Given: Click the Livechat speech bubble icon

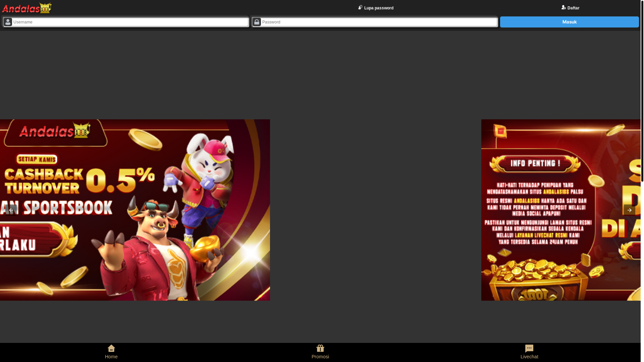Looking at the screenshot, I should [x=529, y=349].
